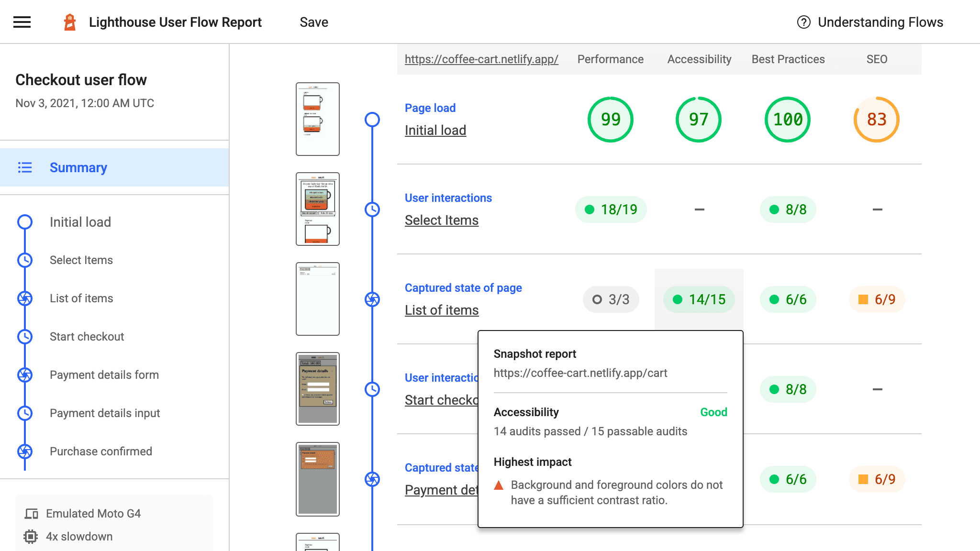Image resolution: width=980 pixels, height=551 pixels.
Task: Click the Performance tab header
Action: click(610, 58)
